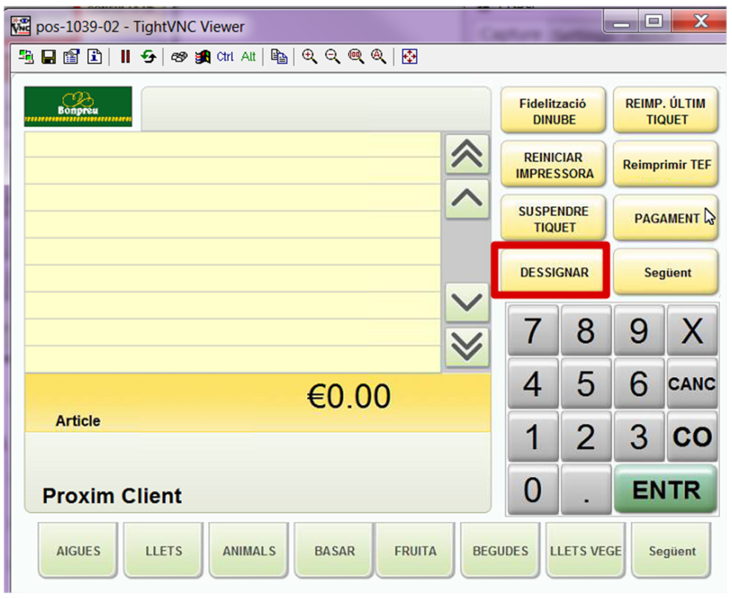The image size is (732, 599).
Task: Click the Zoom out magnifier icon
Action: [x=332, y=57]
